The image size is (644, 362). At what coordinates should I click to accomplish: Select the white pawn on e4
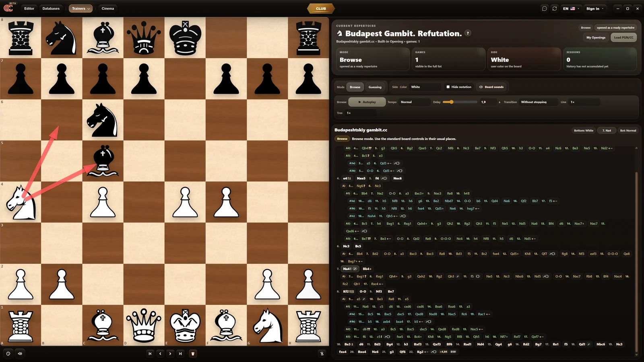click(185, 202)
